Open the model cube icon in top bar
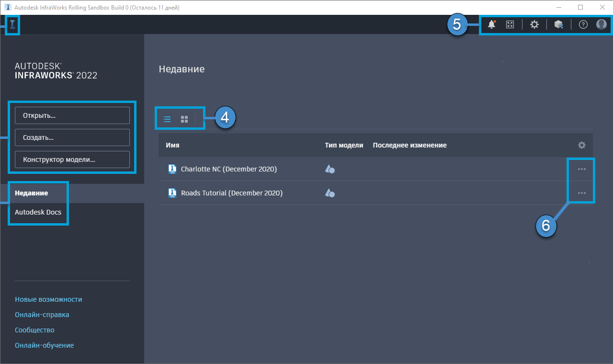Viewport: 613px width, 364px height. 558,24
